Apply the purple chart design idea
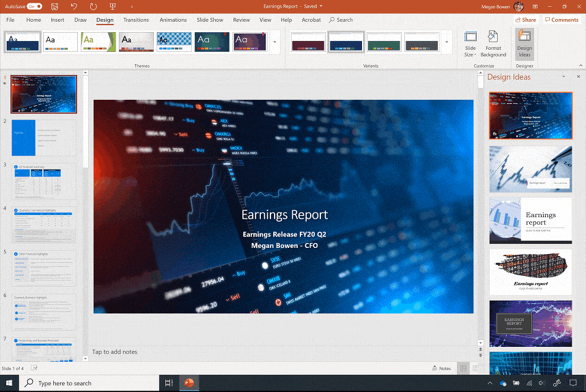586x392 pixels. coord(531,324)
